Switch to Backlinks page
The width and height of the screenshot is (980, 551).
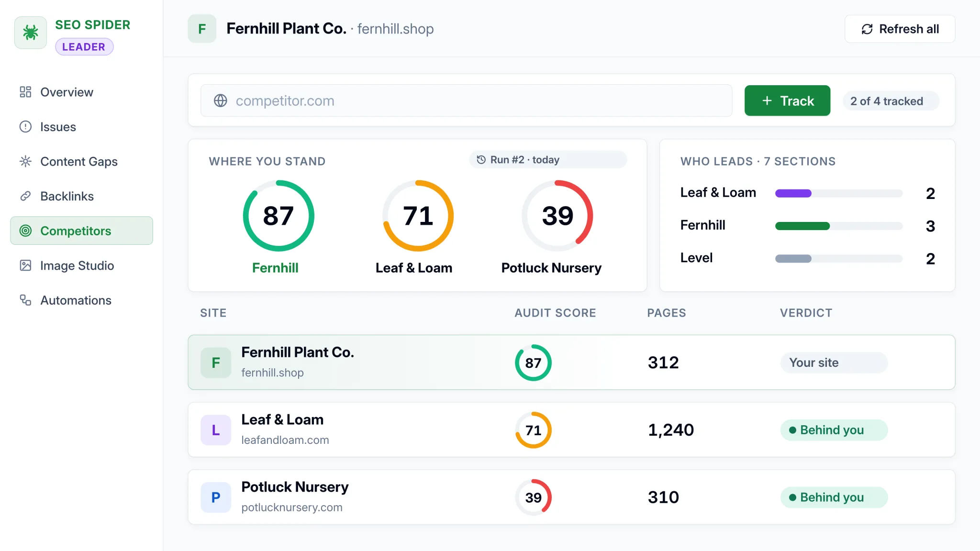(81, 196)
